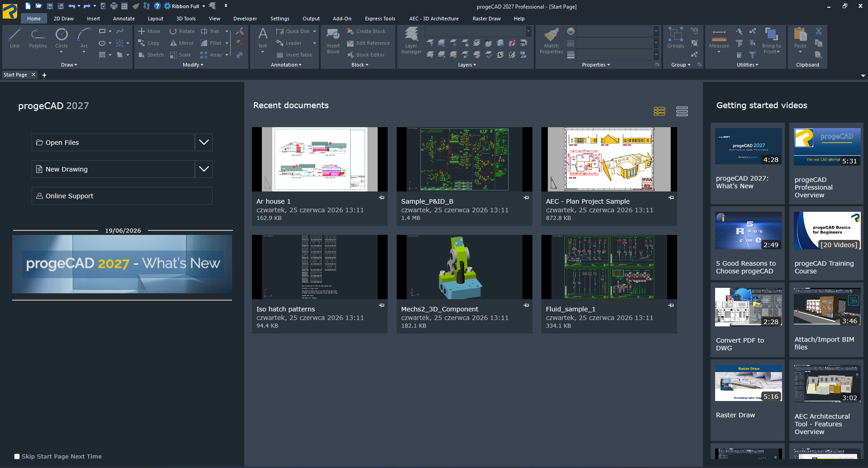Screen dimensions: 868x468
Task: Pin the Ar house 1 document
Action: point(382,198)
